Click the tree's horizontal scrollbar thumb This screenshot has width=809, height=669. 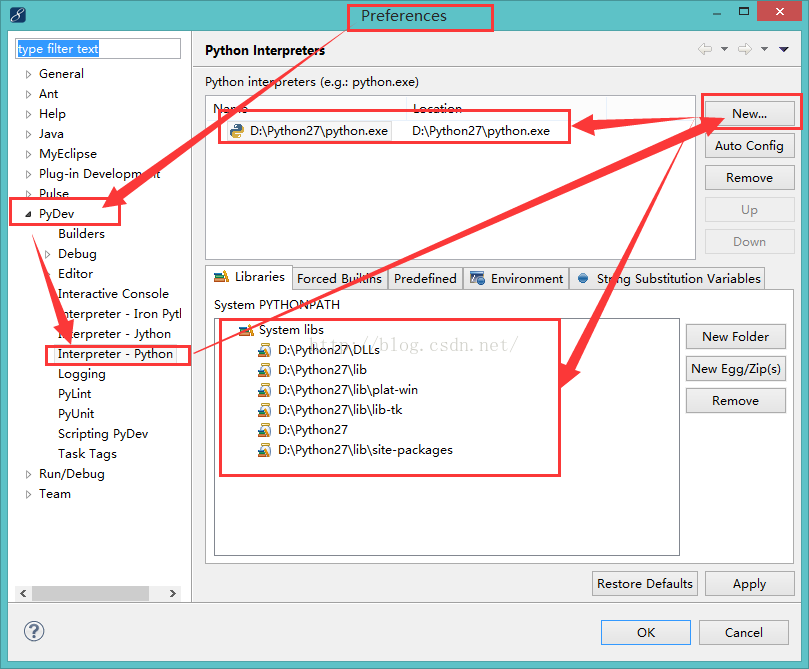pos(90,593)
